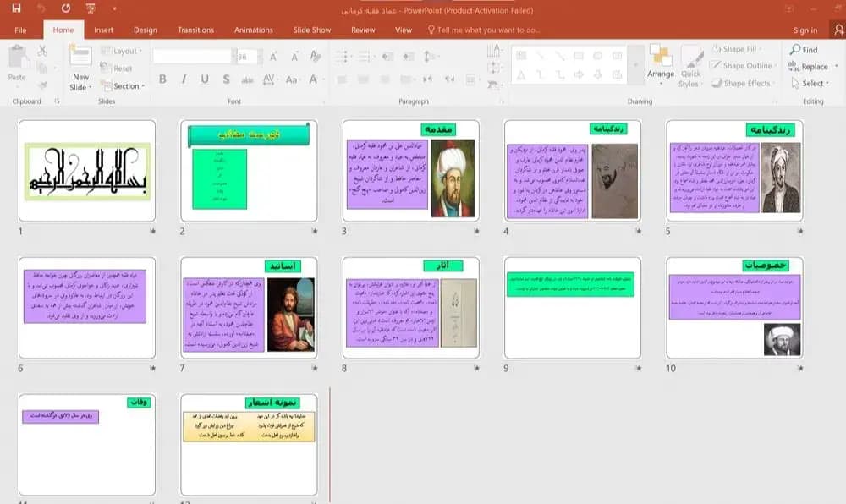The height and width of the screenshot is (504, 846).
Task: Open the Shape Fill color menu
Action: point(734,49)
